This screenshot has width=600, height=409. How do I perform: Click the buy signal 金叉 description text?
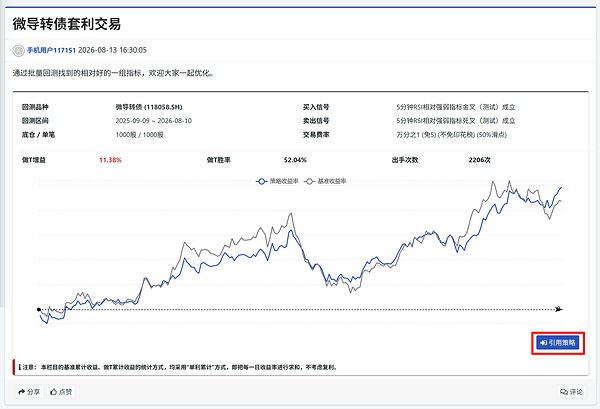pos(456,107)
